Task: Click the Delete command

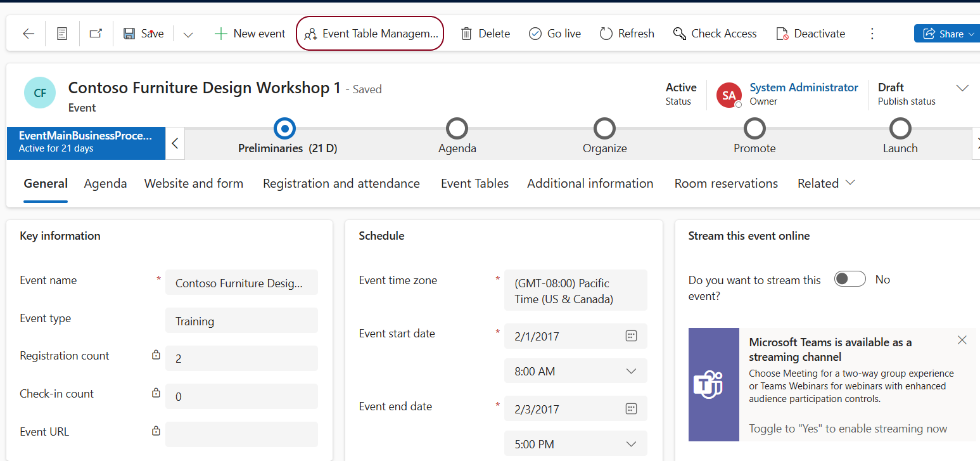Action: 485,34
